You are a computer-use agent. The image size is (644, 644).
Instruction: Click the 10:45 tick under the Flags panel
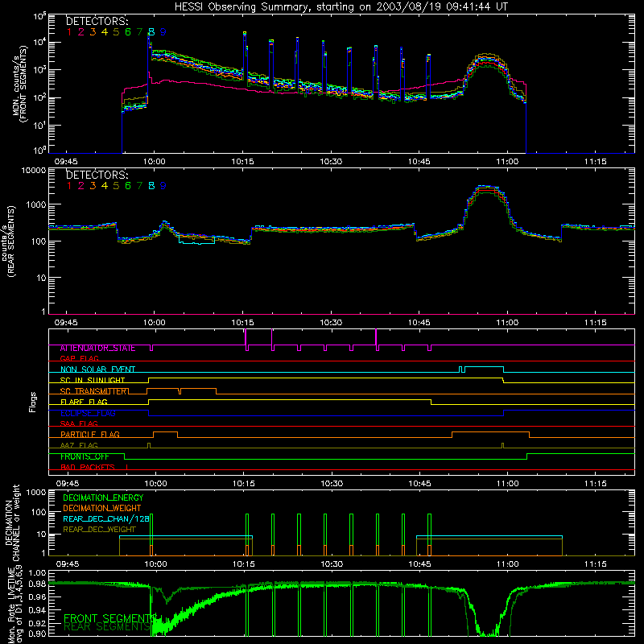(x=419, y=484)
